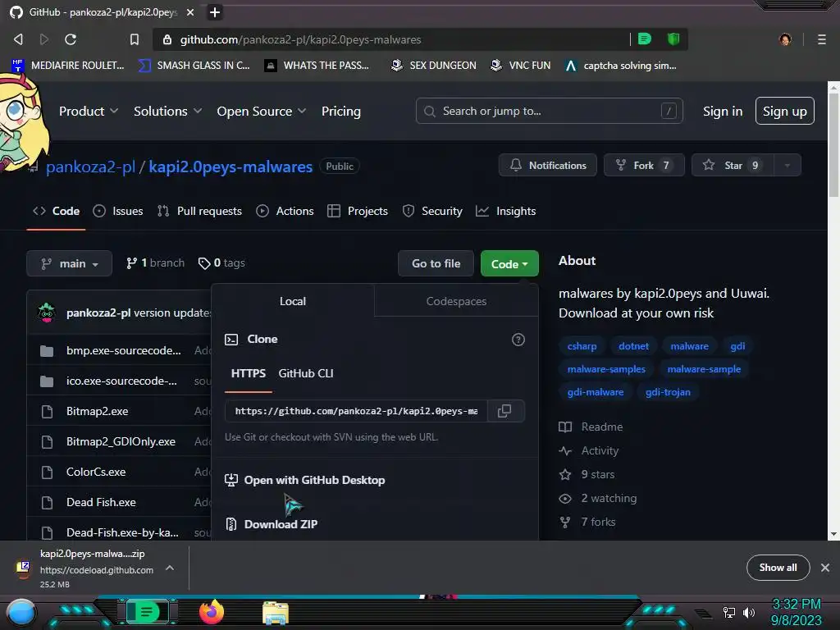
Task: Open the Actions tab
Action: click(285, 211)
